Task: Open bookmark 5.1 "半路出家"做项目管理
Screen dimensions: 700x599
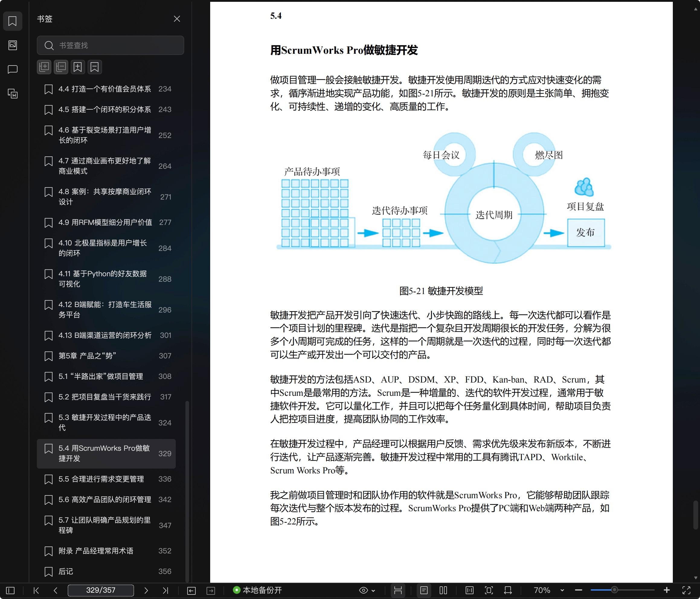Action: [x=106, y=376]
